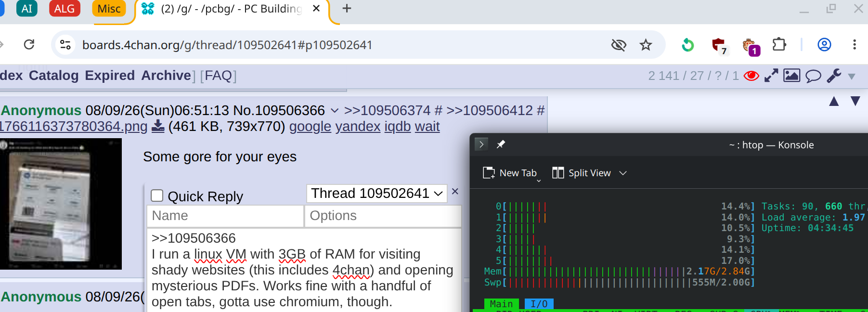Open the Catalog board link
Image resolution: width=868 pixels, height=312 pixels.
pos(53,76)
